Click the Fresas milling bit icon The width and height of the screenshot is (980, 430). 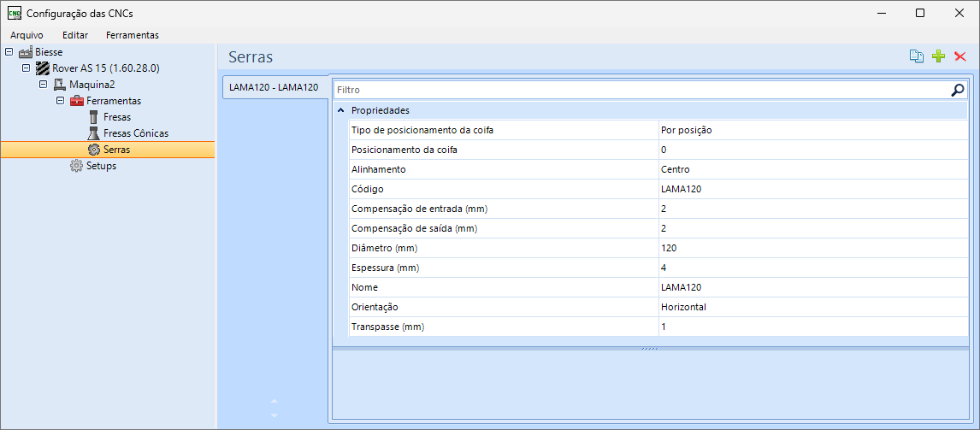(93, 117)
